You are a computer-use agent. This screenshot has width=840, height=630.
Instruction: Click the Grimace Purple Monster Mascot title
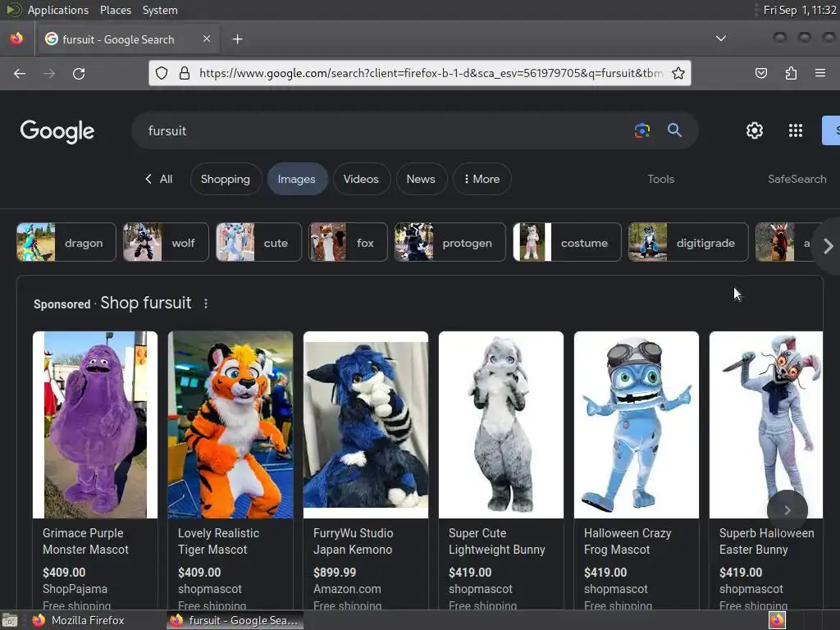point(85,541)
